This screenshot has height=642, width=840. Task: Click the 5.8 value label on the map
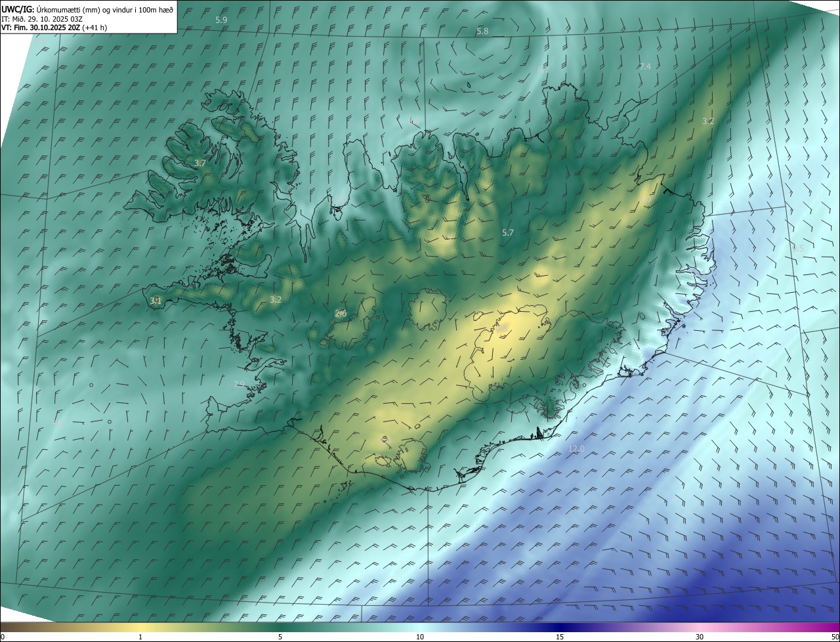click(482, 32)
